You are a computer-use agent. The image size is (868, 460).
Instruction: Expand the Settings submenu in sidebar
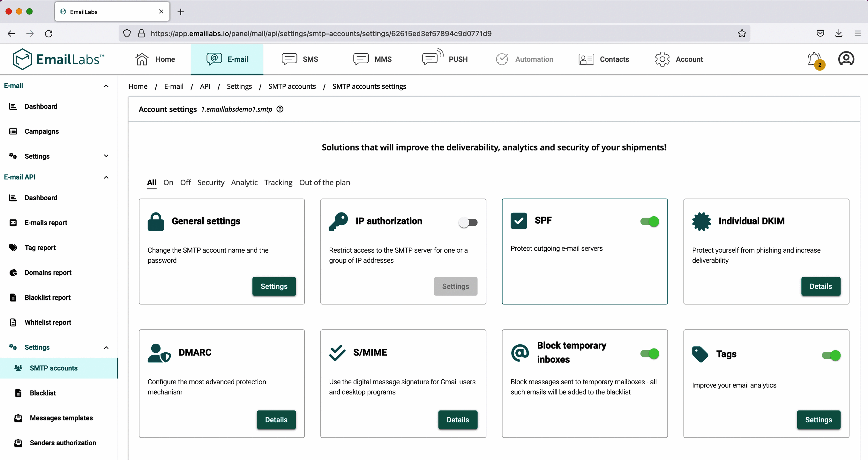[x=106, y=156]
